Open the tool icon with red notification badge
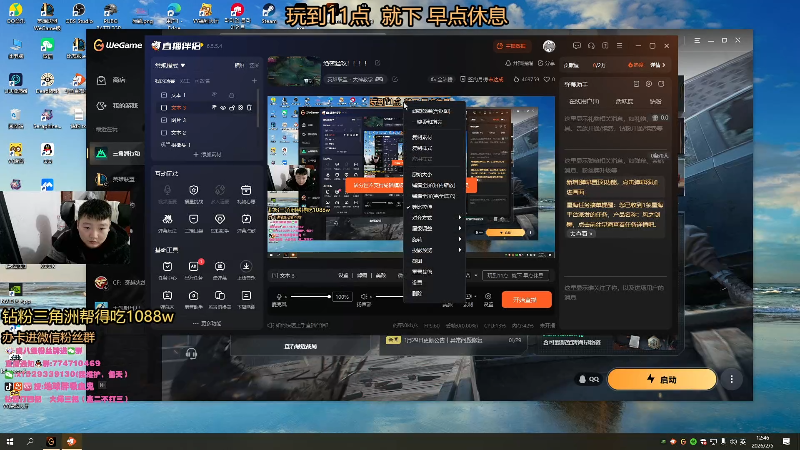Viewport: 800px width, 450px height. point(193,266)
